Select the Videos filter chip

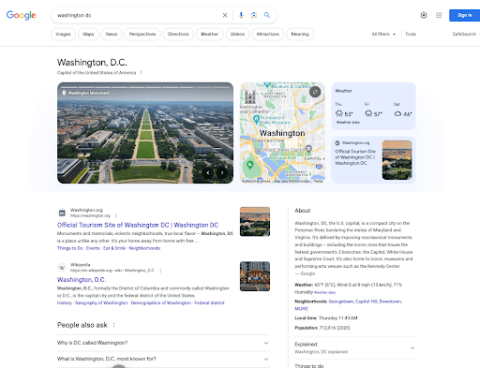coord(238,34)
